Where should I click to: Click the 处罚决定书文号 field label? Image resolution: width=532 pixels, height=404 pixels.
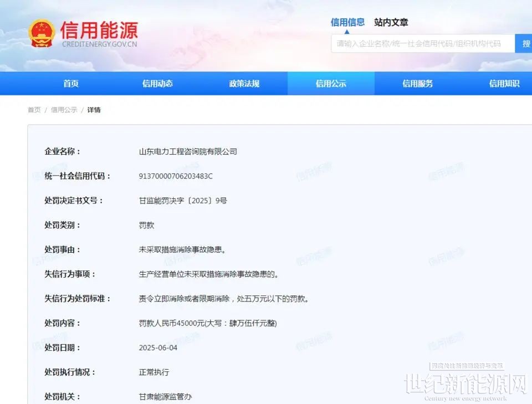pos(74,201)
